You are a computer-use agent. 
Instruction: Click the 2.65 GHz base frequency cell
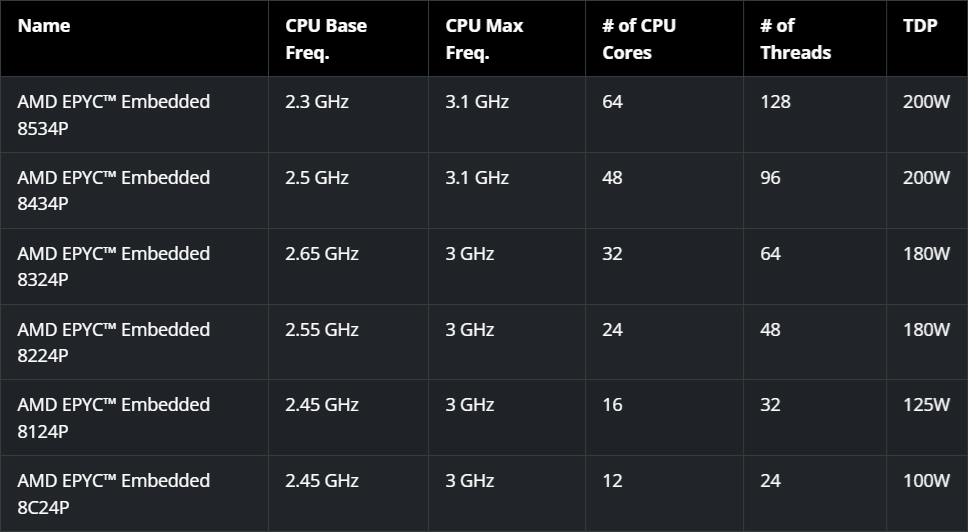322,254
